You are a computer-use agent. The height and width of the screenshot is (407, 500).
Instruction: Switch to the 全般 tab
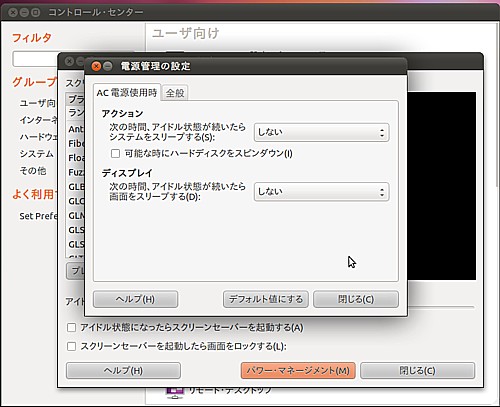(175, 93)
